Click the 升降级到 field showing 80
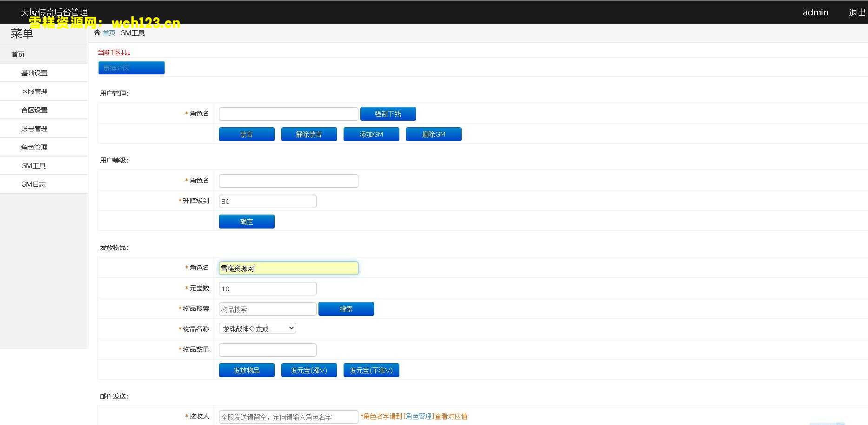The width and height of the screenshot is (868, 425). 267,201
